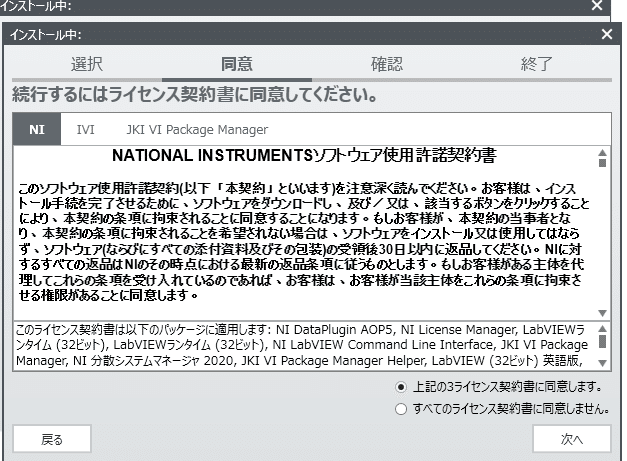
Task: Click the 次へ next button
Action: click(x=572, y=439)
